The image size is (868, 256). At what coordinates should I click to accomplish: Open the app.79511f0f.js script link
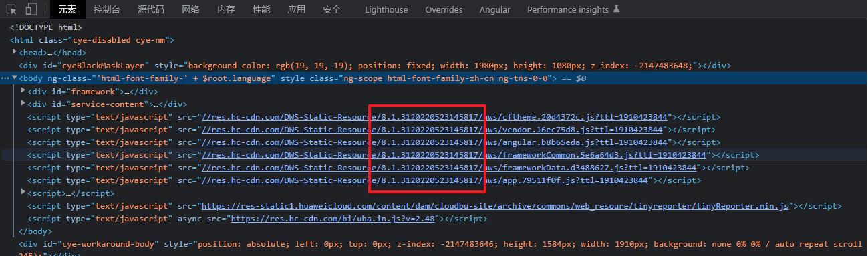425,180
